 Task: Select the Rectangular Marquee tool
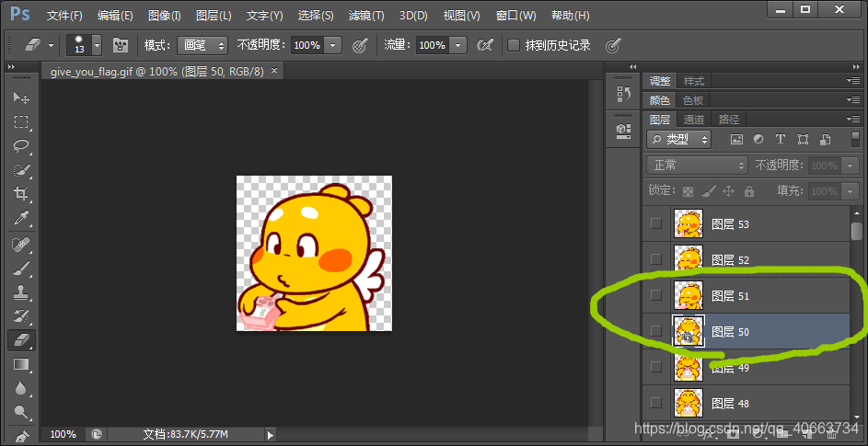click(21, 121)
